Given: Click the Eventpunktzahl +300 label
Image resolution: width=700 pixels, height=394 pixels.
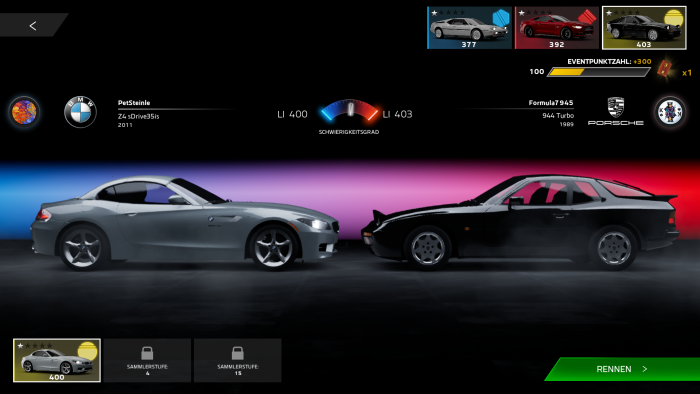Looking at the screenshot, I should 609,62.
